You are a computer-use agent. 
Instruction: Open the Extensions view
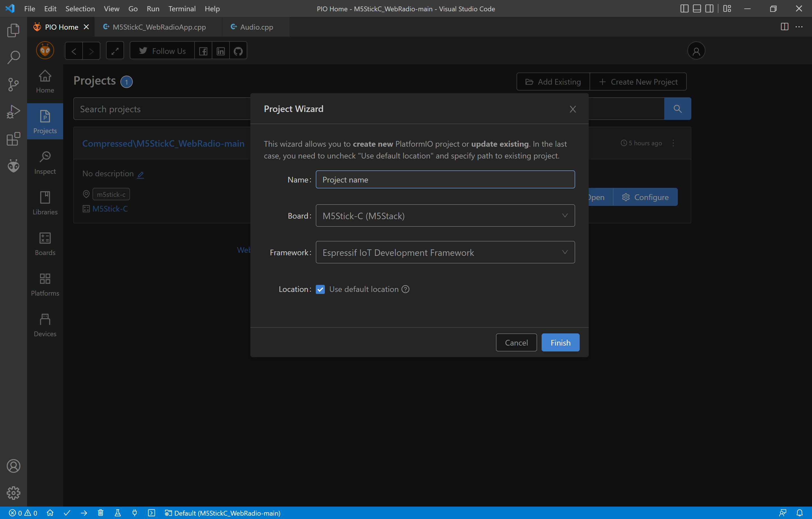coord(14,139)
